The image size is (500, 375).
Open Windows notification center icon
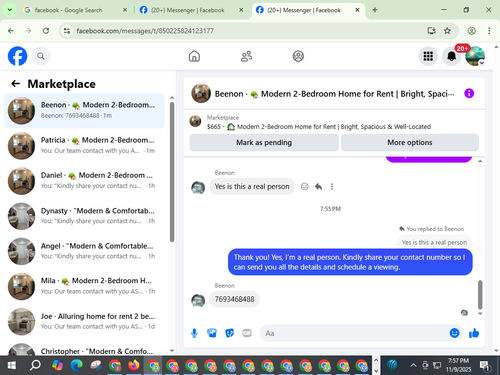coord(485,366)
